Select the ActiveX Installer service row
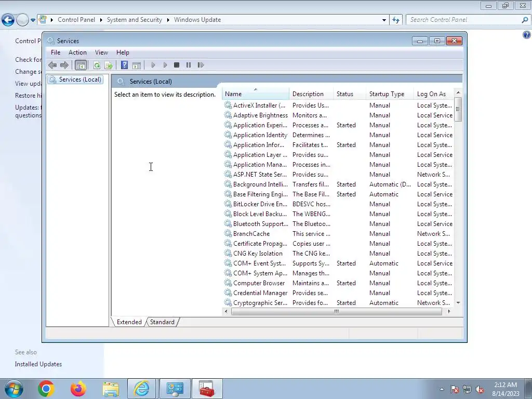The height and width of the screenshot is (399, 532). (338, 105)
